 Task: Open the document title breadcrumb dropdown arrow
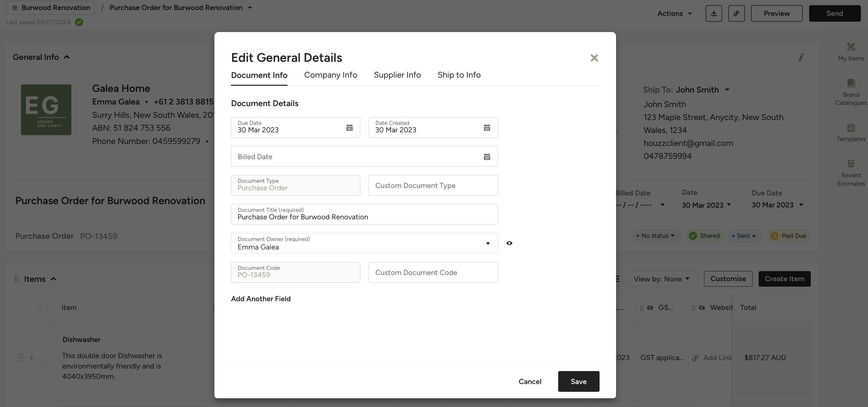pyautogui.click(x=250, y=8)
